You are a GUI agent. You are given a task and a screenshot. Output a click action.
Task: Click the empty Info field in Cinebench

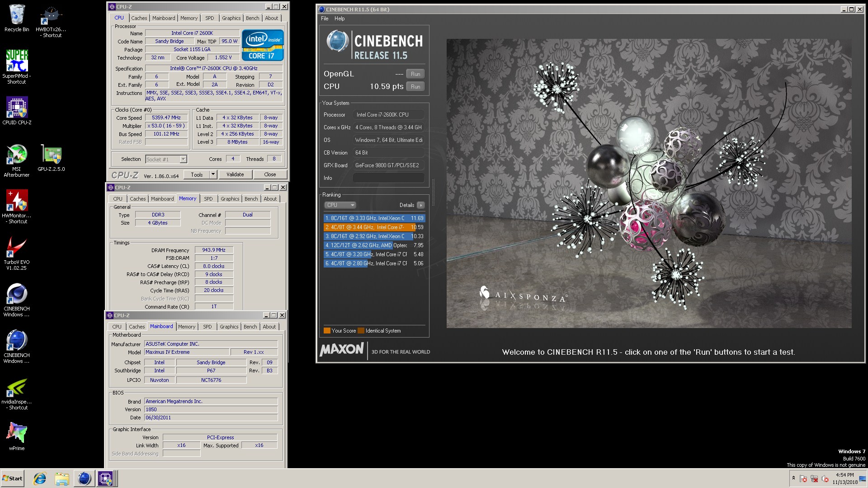coord(388,178)
